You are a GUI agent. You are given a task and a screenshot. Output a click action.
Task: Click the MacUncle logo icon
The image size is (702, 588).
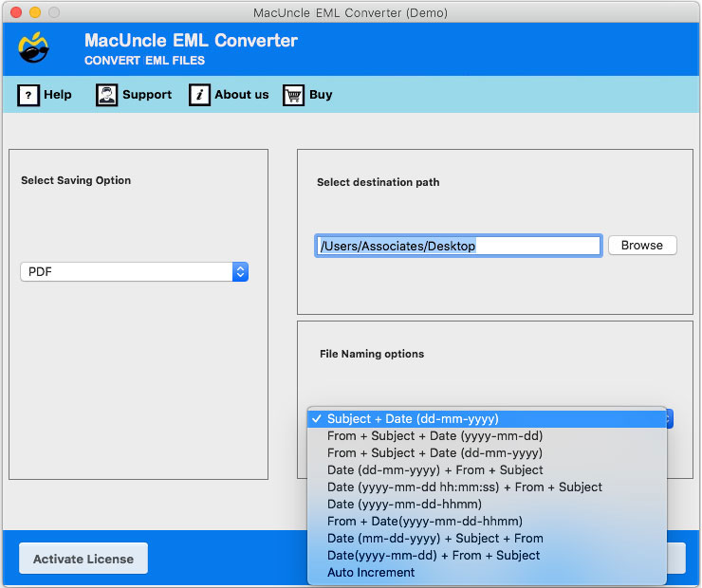coord(33,47)
